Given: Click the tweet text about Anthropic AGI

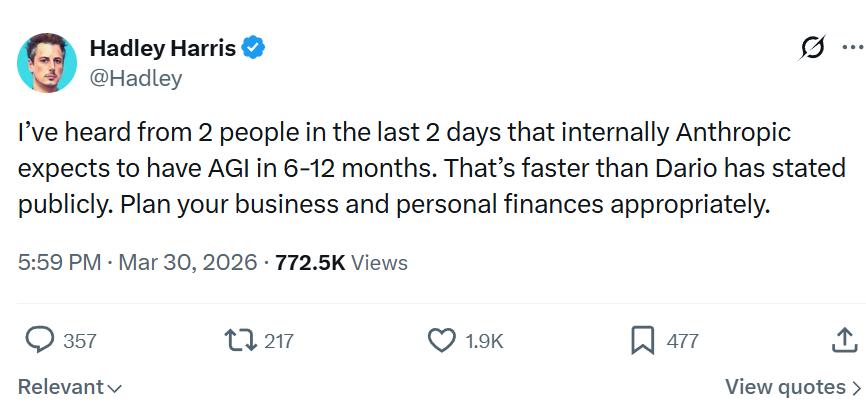Looking at the screenshot, I should tap(432, 169).
